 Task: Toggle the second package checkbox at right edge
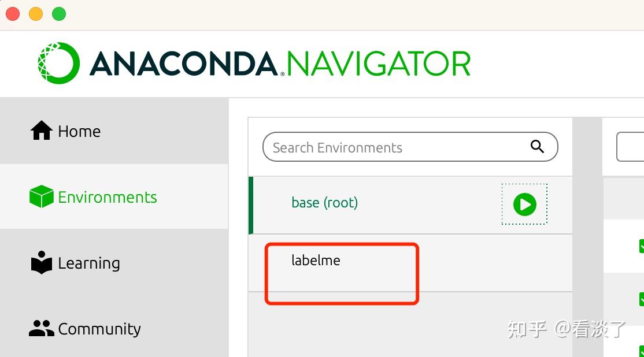tap(641, 299)
